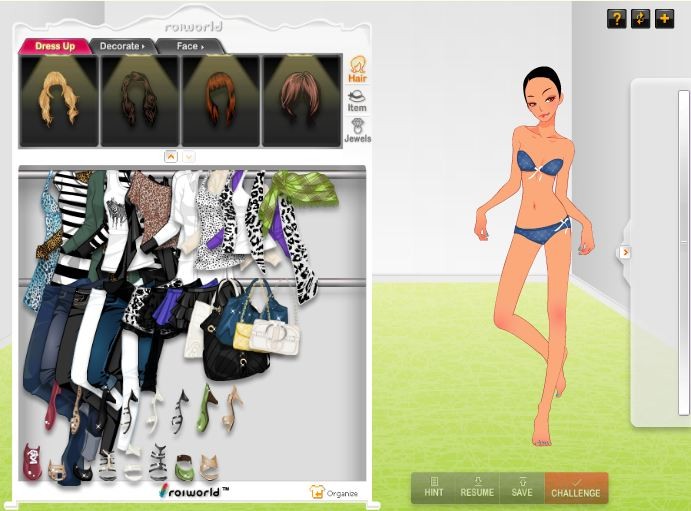This screenshot has width=691, height=511.
Task: Switch to the Face tab
Action: tap(190, 46)
